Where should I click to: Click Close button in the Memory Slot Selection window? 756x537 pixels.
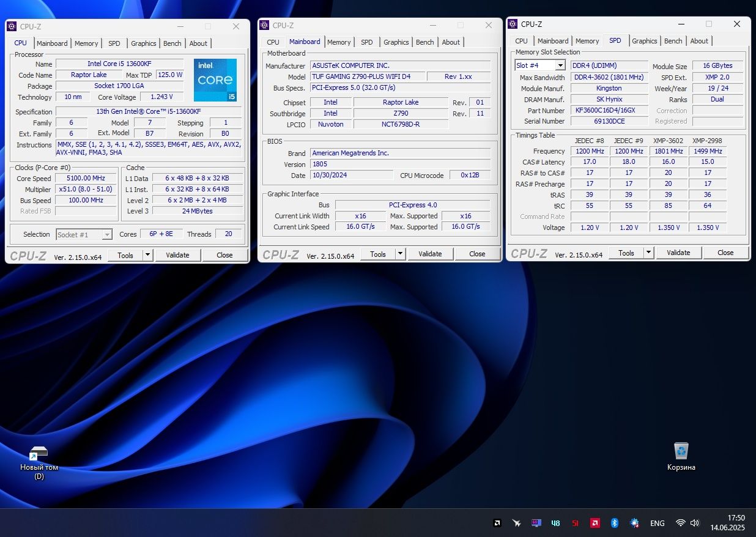(x=725, y=253)
